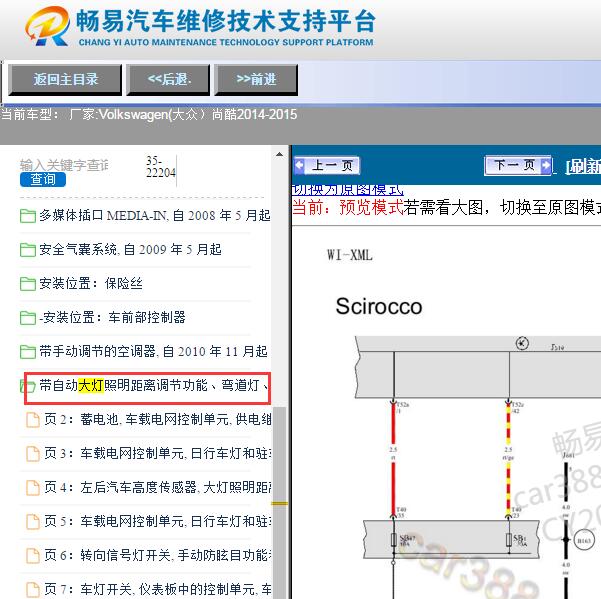This screenshot has height=599, width=601.
Task: Open 页2：蓄电池, 车载电网控制单元 page
Action: tap(158, 419)
